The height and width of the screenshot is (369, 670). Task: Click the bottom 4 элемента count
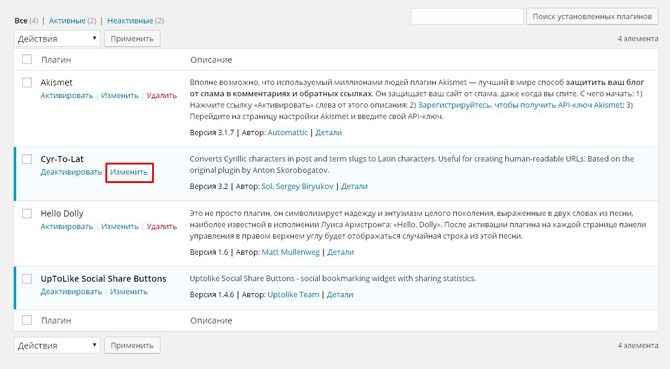638,345
